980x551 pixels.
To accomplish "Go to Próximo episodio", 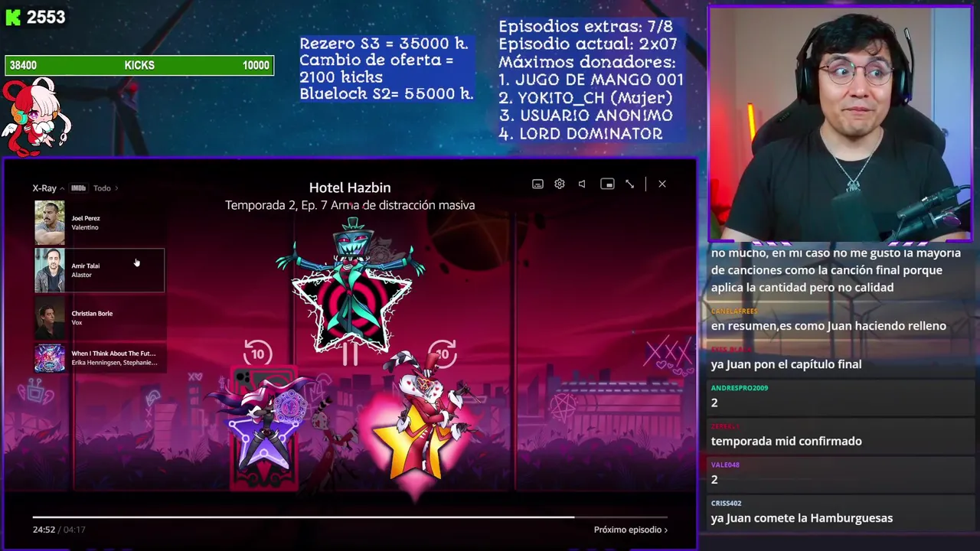I will 631,530.
